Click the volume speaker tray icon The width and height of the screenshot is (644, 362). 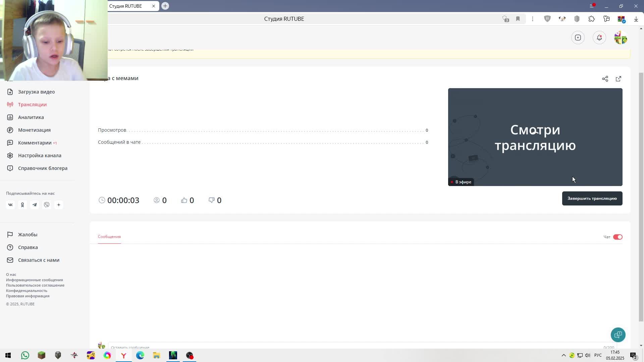(588, 355)
